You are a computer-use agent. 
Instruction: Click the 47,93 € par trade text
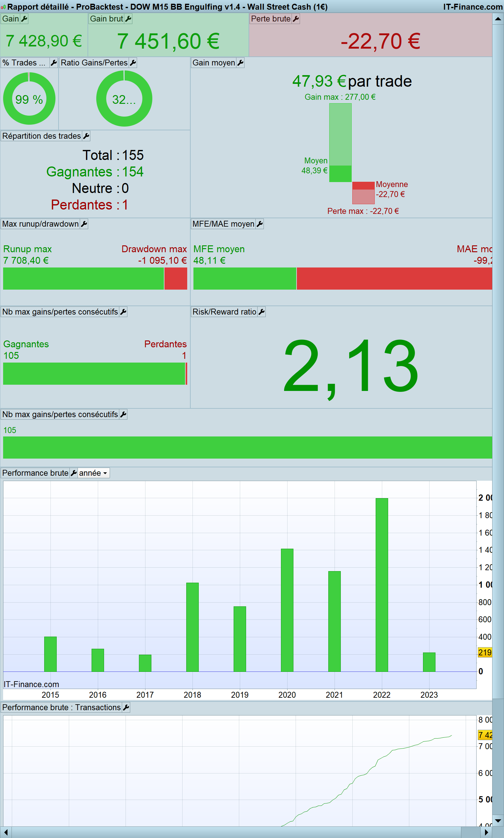(352, 82)
